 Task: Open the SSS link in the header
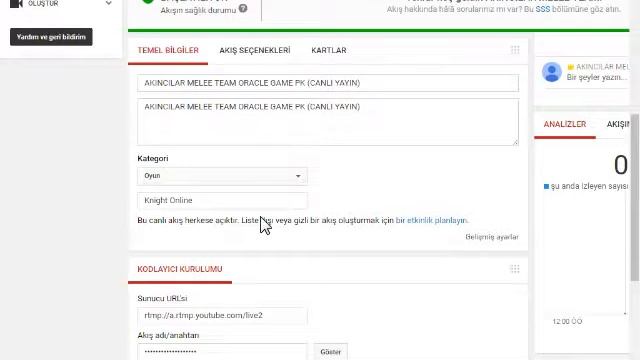[x=542, y=9]
